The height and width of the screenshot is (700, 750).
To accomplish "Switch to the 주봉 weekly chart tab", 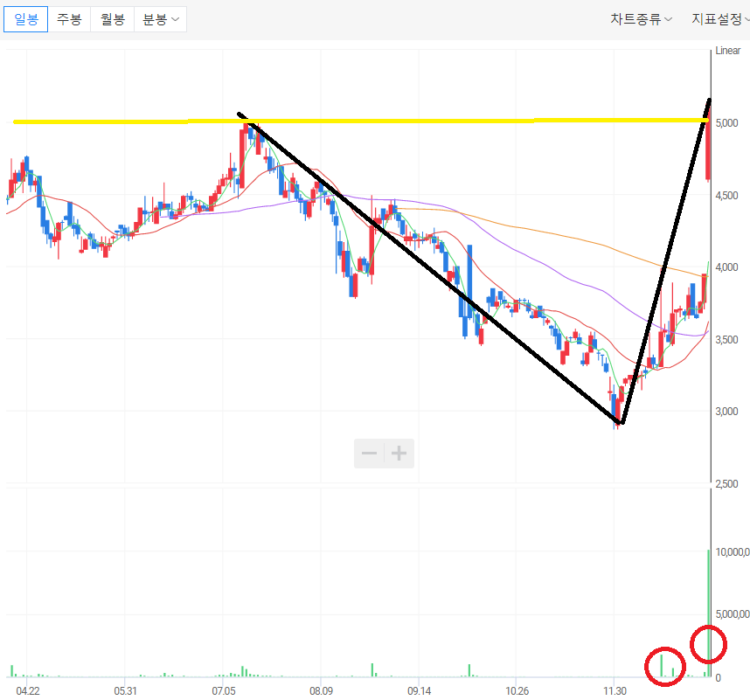I will click(x=69, y=19).
